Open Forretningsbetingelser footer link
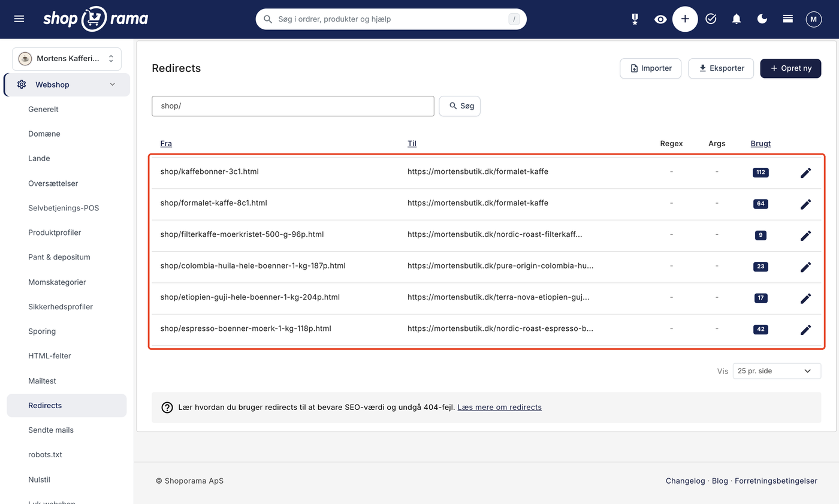Image resolution: width=839 pixels, height=504 pixels. click(776, 481)
